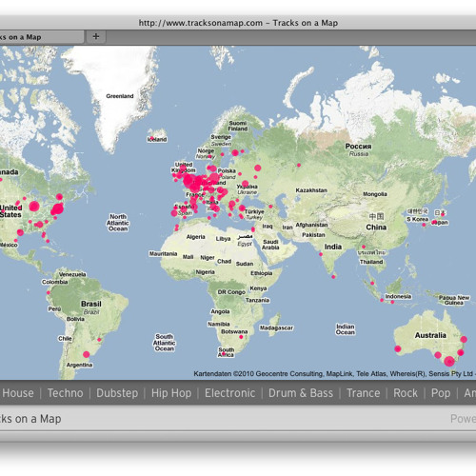Click the Greenland label on the map
The image size is (476, 476).
point(120,96)
